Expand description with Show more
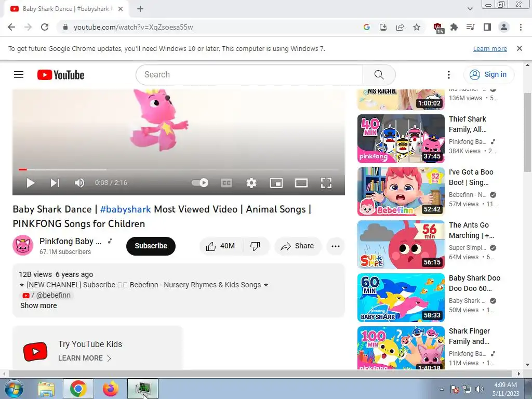 click(38, 305)
